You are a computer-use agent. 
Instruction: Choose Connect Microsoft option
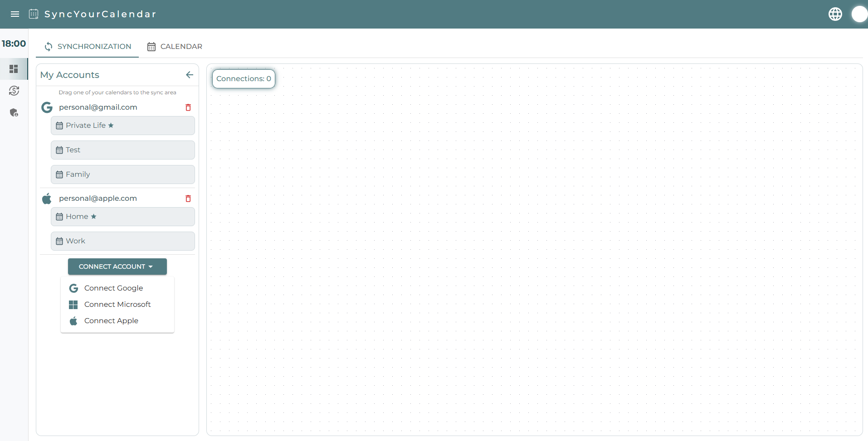coord(117,305)
